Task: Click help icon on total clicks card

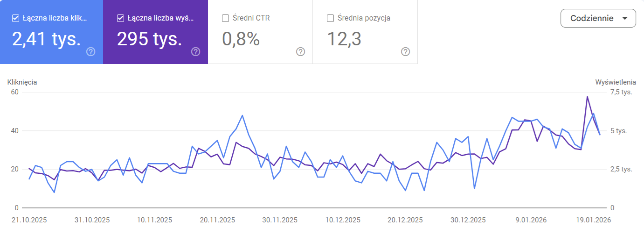Action: coord(91,51)
